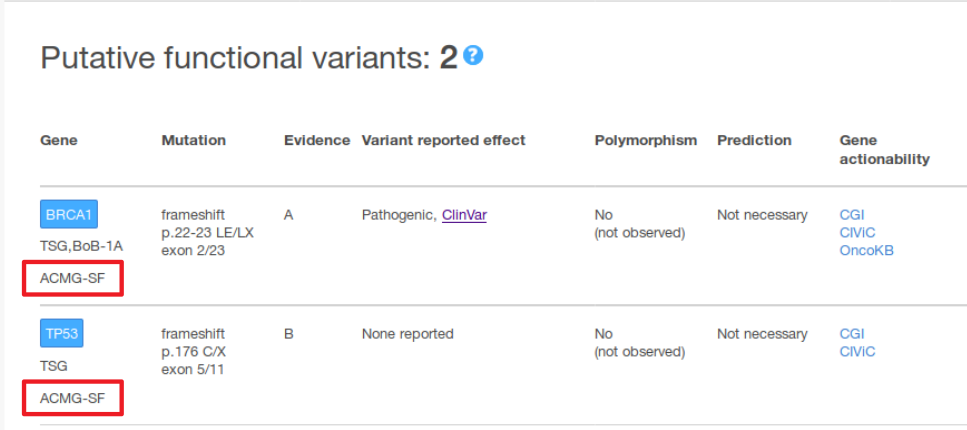Click the Prediction column header
This screenshot has height=430, width=967.
pyautogui.click(x=753, y=140)
